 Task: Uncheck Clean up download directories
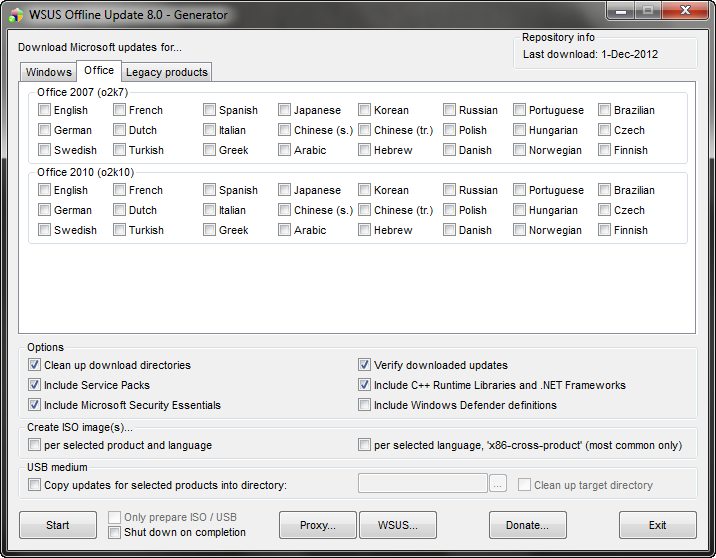click(x=34, y=364)
